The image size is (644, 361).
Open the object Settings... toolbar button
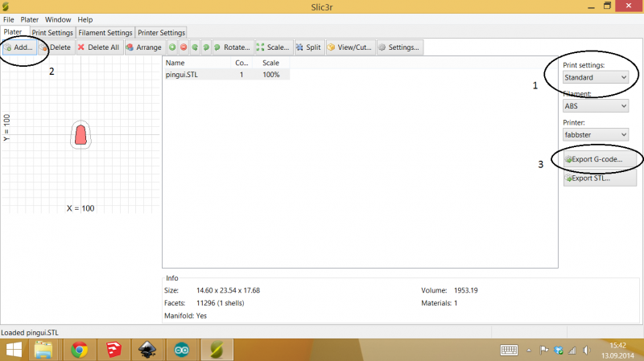pyautogui.click(x=398, y=47)
